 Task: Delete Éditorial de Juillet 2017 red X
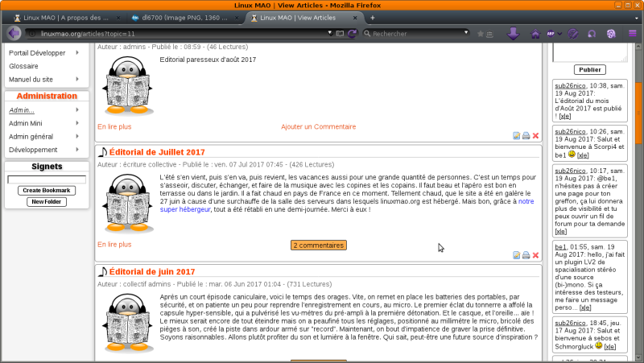pos(535,255)
